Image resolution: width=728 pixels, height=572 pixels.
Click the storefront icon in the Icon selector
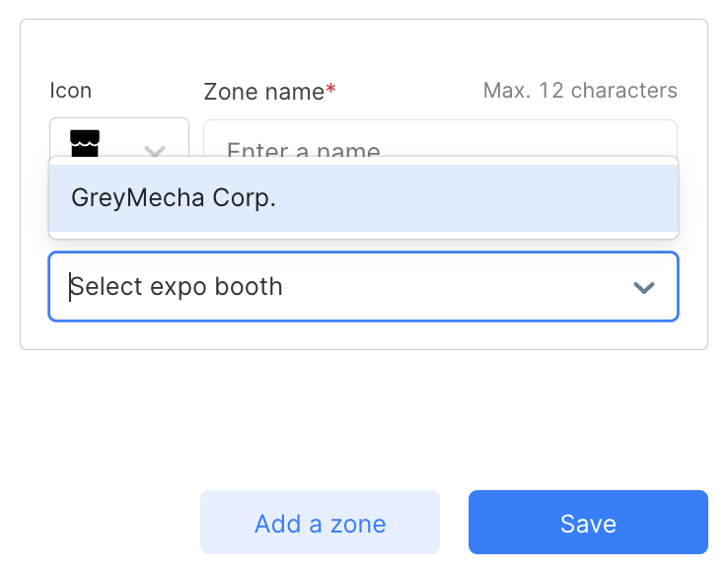pos(86,142)
